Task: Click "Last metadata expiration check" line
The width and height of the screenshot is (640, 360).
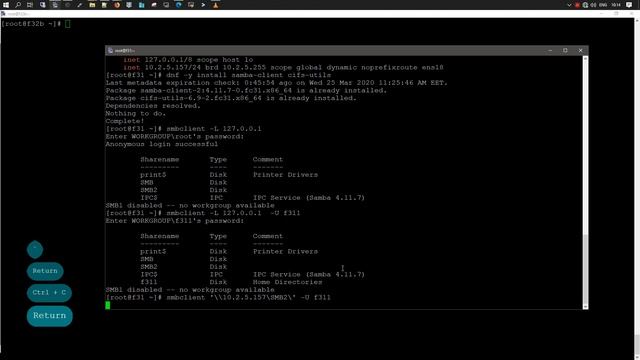Action: 277,83
